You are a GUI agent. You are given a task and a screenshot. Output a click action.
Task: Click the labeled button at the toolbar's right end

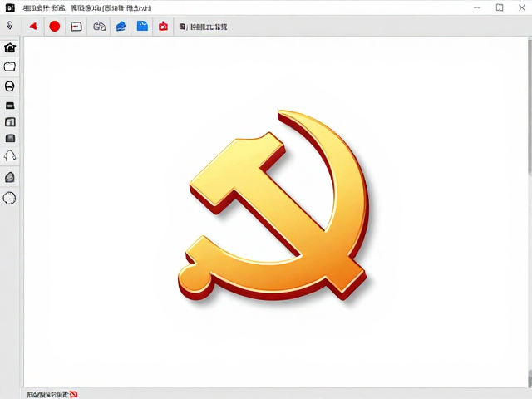(x=203, y=27)
